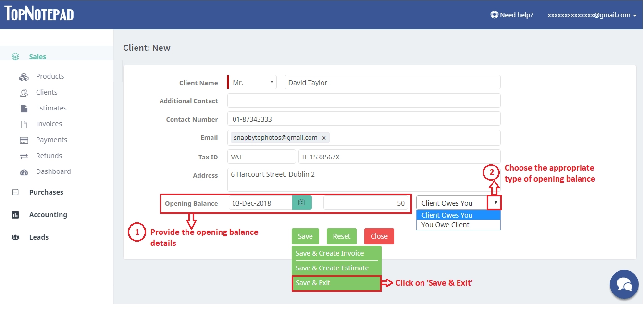Click 'Save & Exit'
This screenshot has width=644, height=317.
click(336, 283)
